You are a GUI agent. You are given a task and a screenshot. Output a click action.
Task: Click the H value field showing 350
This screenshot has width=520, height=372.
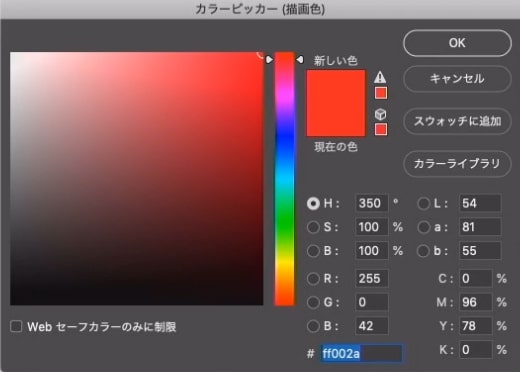(371, 203)
